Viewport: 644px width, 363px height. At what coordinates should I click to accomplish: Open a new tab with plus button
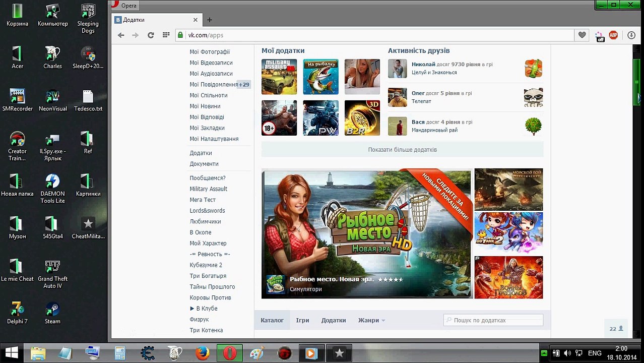coord(210,20)
